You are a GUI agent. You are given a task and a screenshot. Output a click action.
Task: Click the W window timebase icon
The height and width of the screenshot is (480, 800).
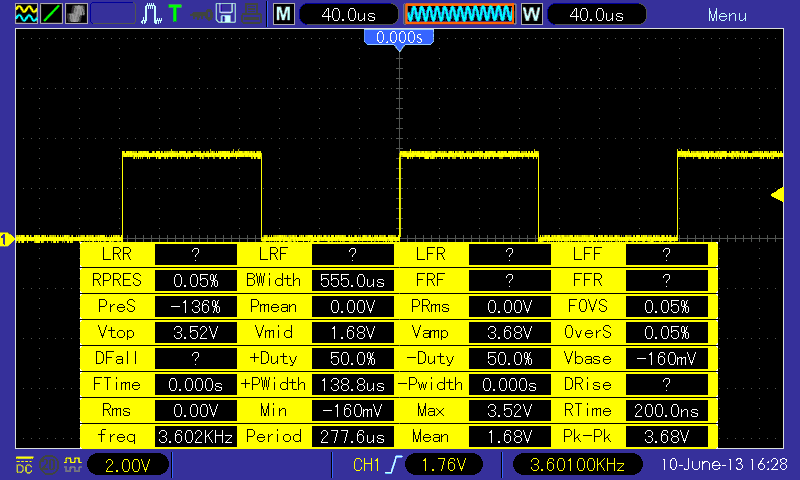click(x=531, y=14)
